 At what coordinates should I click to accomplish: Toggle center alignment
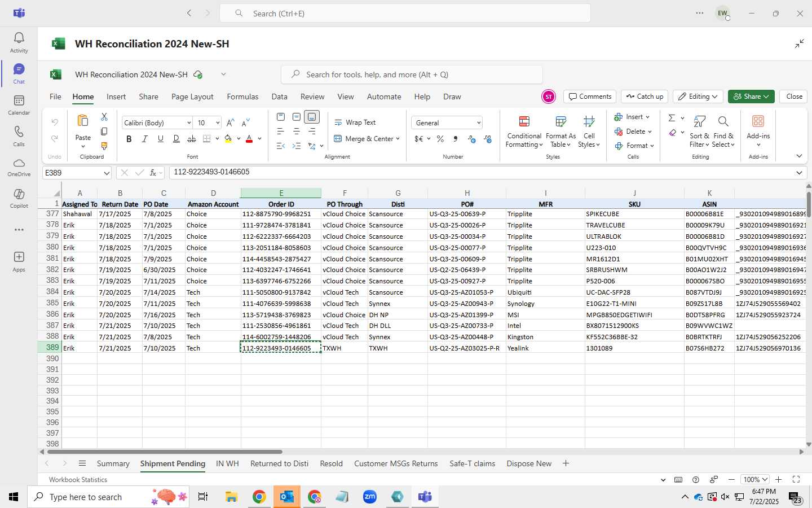coord(297,132)
